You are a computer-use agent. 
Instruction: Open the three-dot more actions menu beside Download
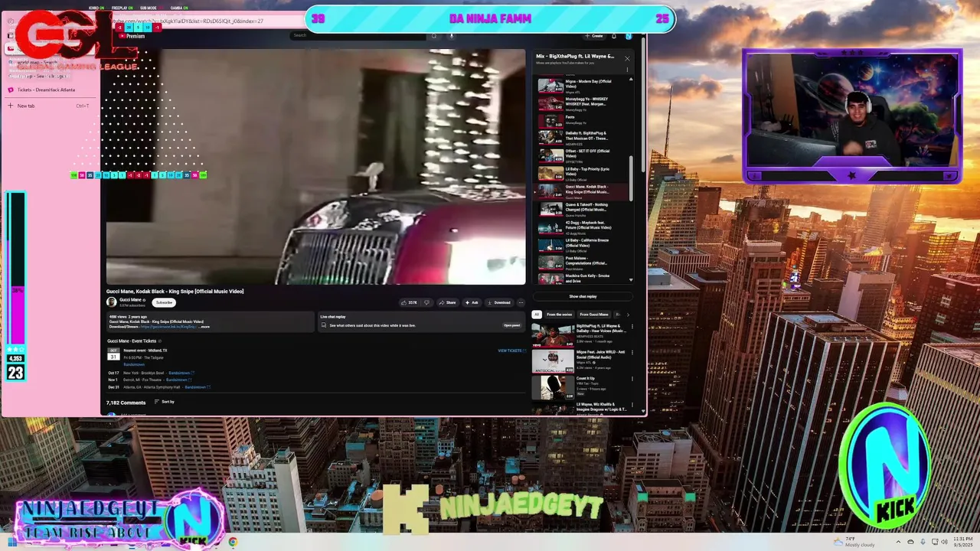(x=521, y=302)
